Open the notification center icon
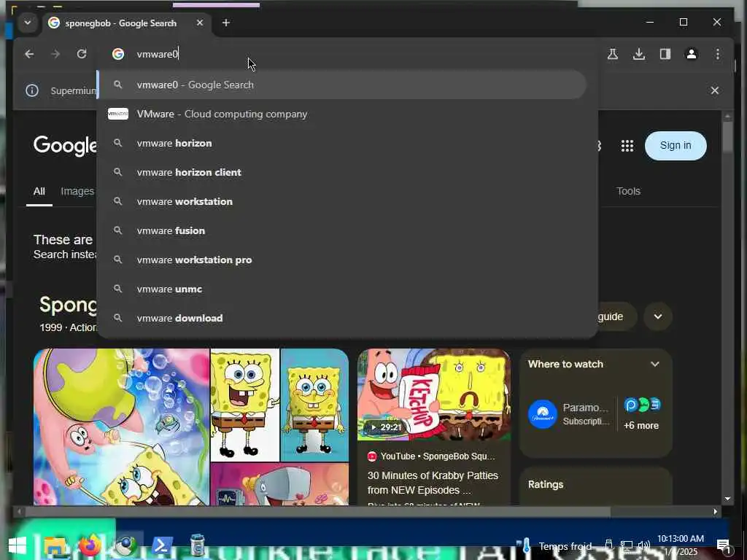747x560 pixels. [x=723, y=545]
